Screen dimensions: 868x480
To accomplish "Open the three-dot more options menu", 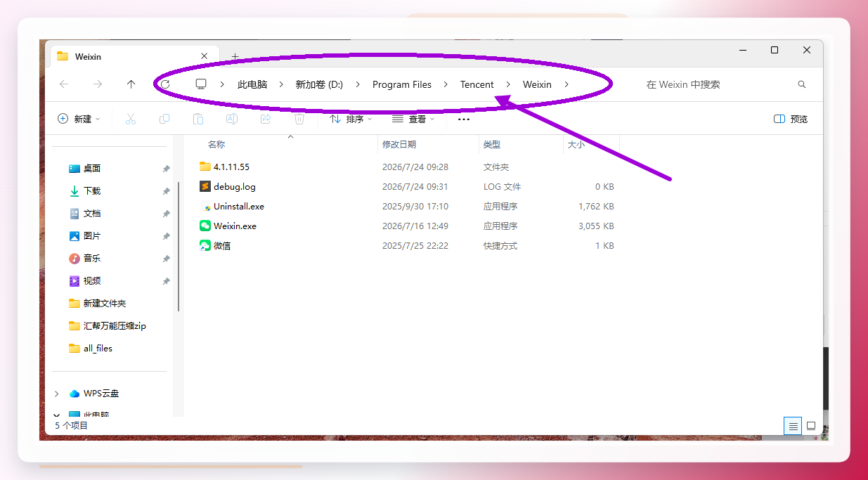I will (x=464, y=119).
